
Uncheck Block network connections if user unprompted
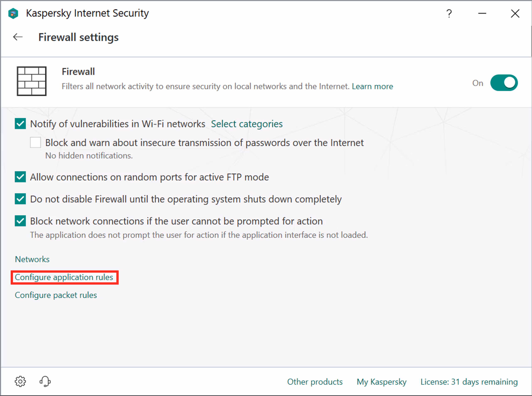(x=20, y=221)
